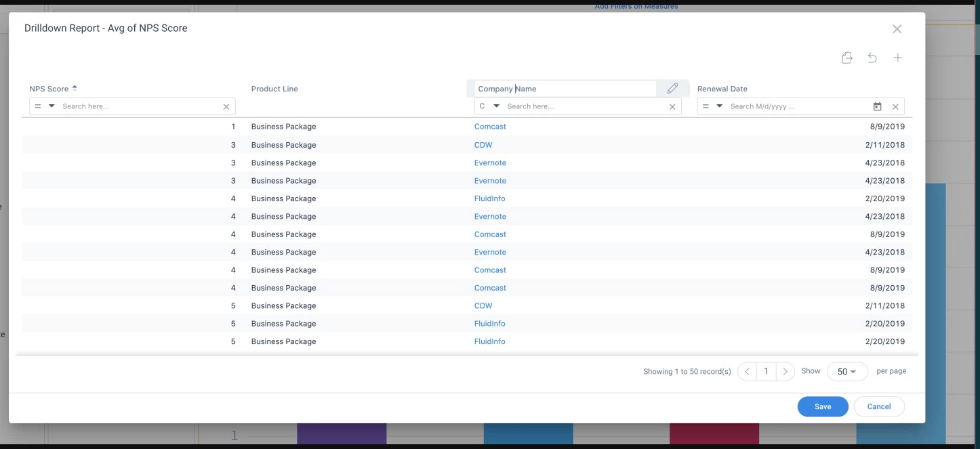Click the Save button

[823, 406]
